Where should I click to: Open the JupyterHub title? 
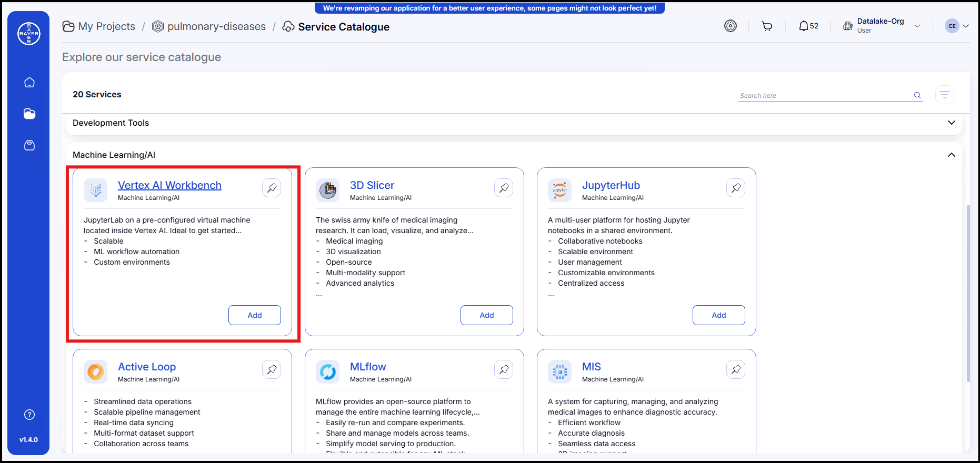(x=611, y=185)
